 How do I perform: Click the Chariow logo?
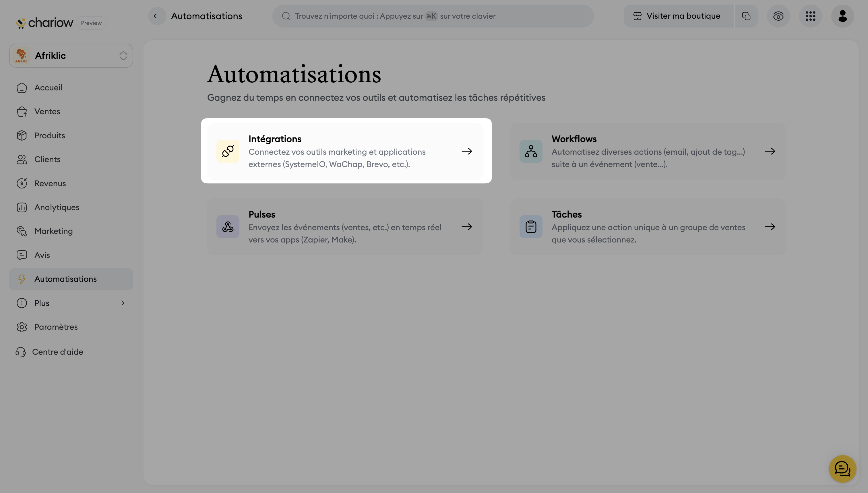click(x=45, y=23)
